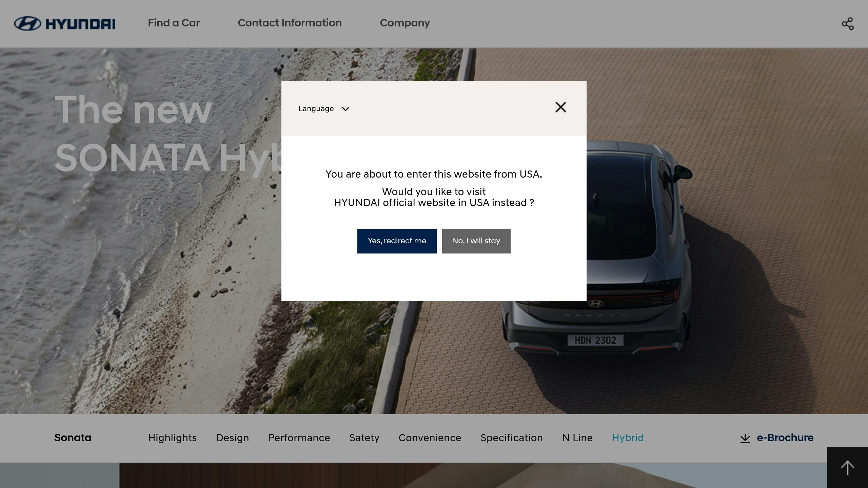Click the Language chevron arrow
The image size is (868, 488).
346,109
